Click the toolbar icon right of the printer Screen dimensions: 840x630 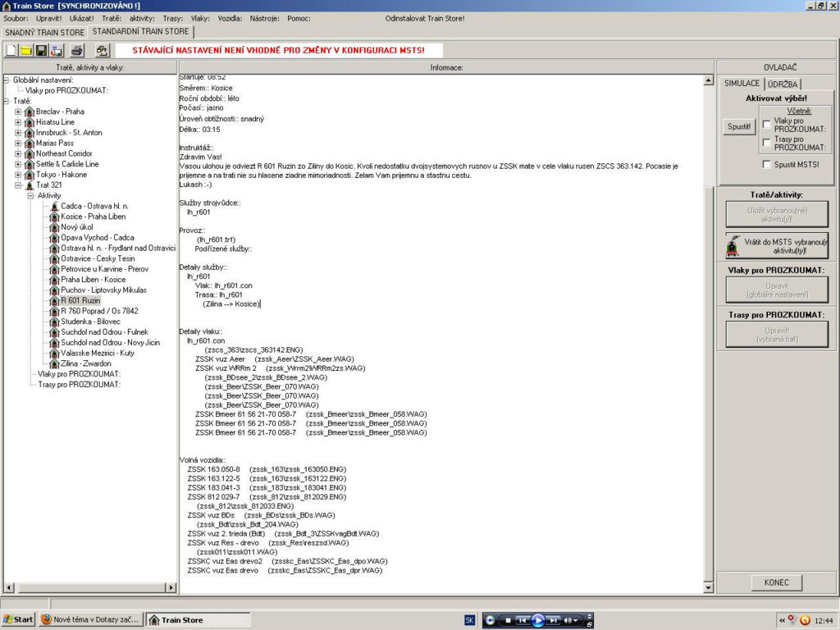[x=101, y=51]
